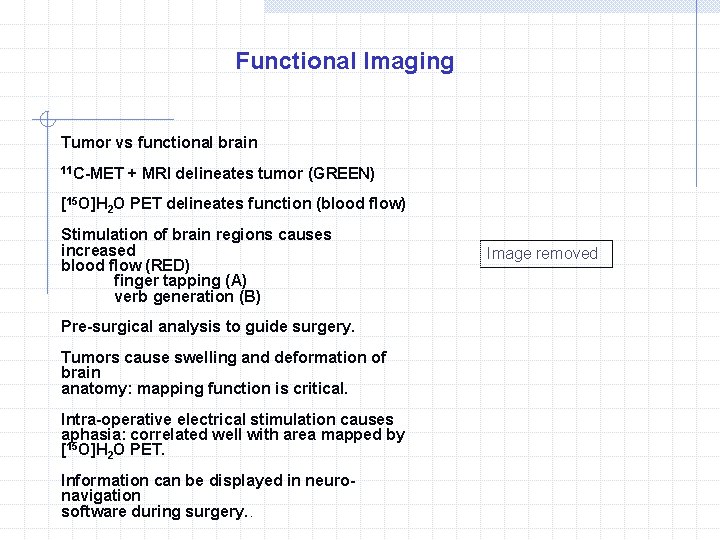This screenshot has height=540, width=720.
Task: Click 'Information can be displayed in neuro-' line
Action: tap(208, 481)
